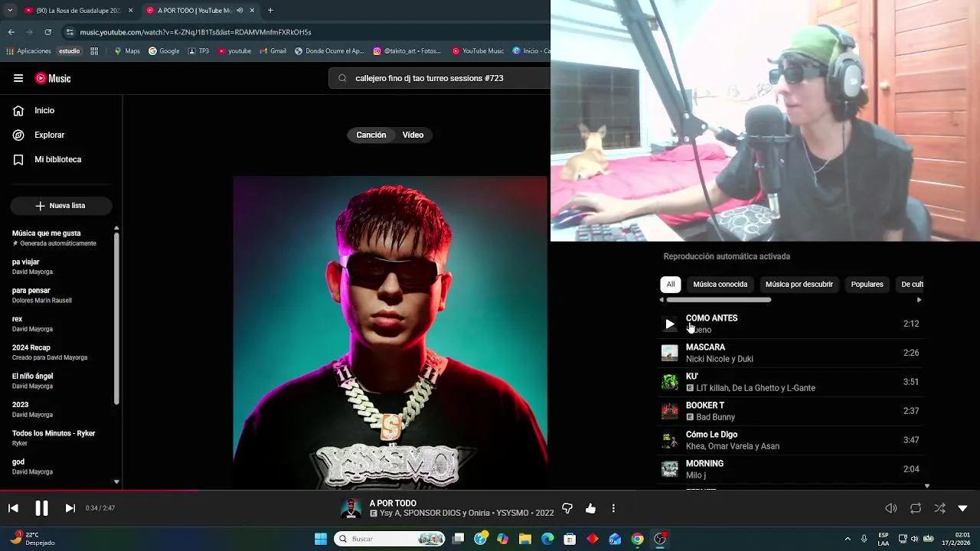
Task: Switch to Video mode
Action: (x=413, y=135)
